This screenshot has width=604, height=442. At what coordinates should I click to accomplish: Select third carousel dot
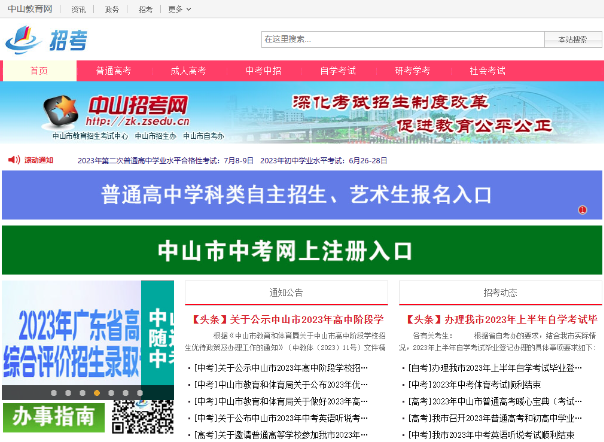[82, 393]
